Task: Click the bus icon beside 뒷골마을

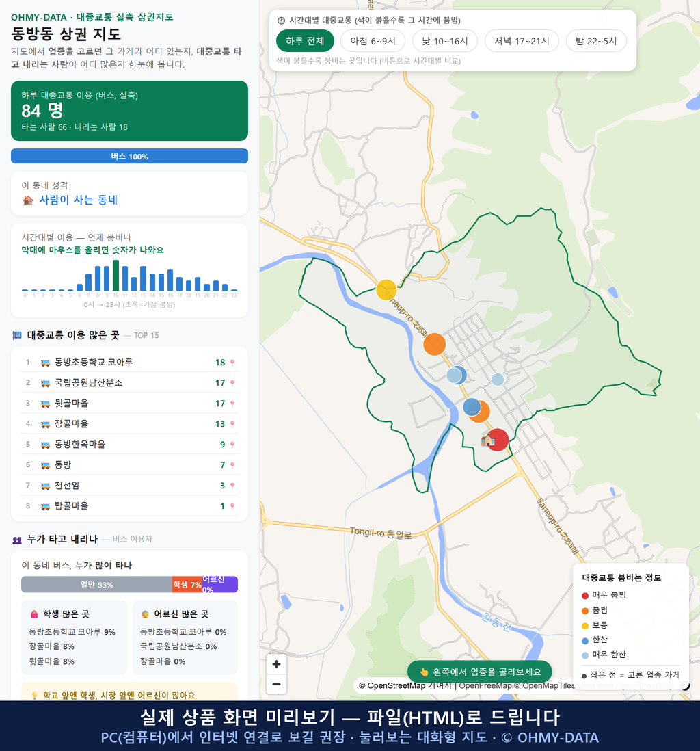Action: (x=46, y=404)
